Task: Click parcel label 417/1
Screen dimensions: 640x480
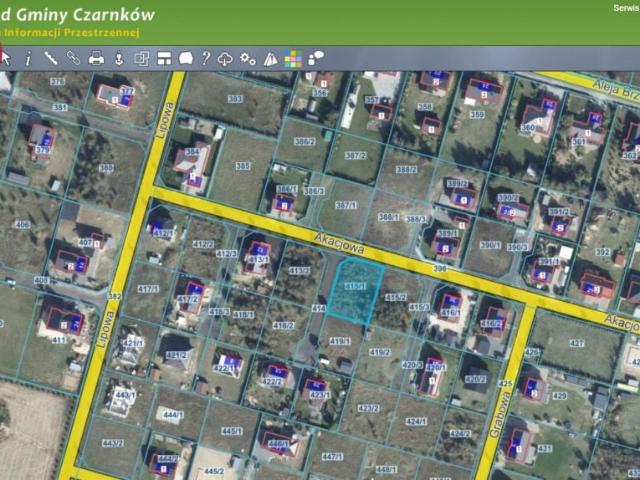Action: tap(148, 289)
